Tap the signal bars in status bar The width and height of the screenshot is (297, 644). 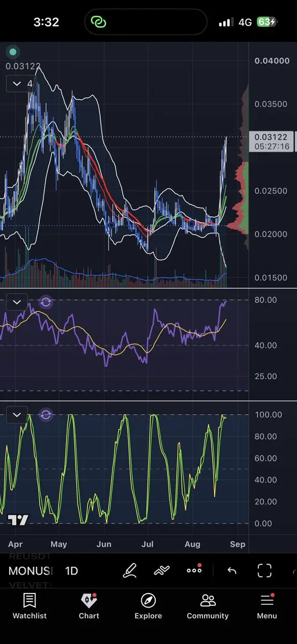(x=226, y=23)
